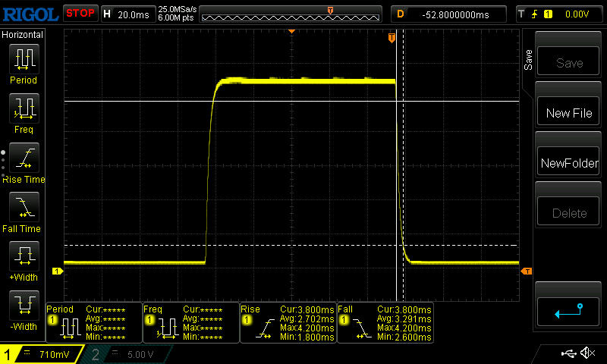The image size is (607, 364).
Task: Click the USB status icon
Action: pyautogui.click(x=568, y=353)
